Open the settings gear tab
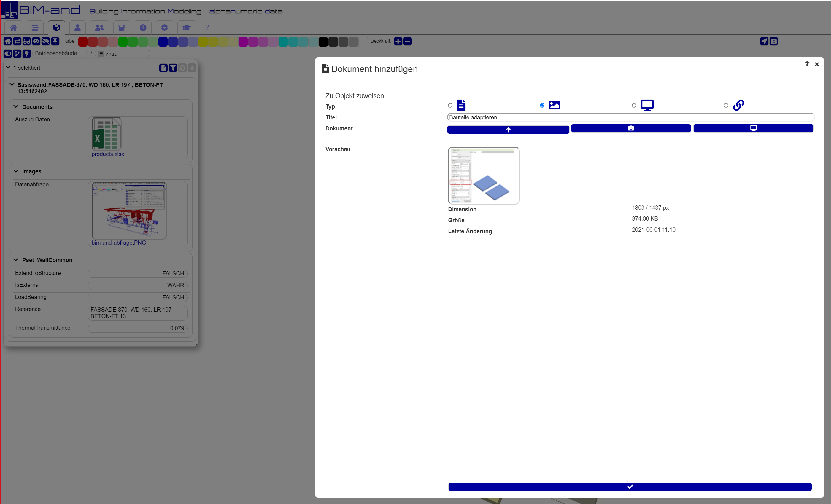 pos(164,28)
